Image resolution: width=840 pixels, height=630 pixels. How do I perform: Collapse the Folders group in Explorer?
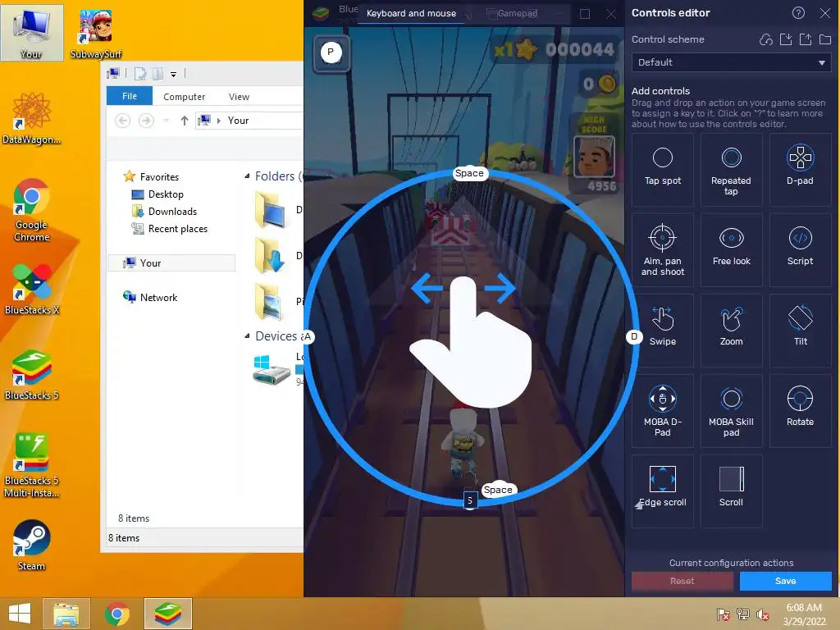(x=247, y=176)
